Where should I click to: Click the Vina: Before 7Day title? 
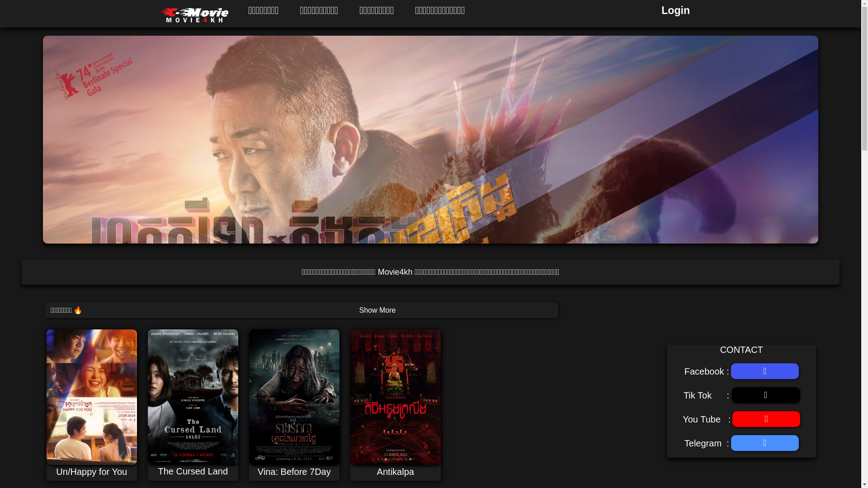coord(294,472)
